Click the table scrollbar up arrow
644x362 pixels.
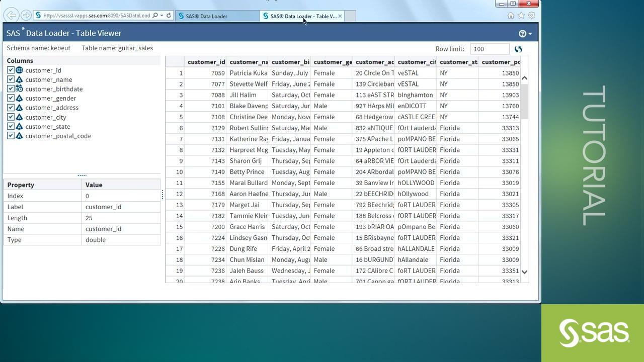click(524, 78)
